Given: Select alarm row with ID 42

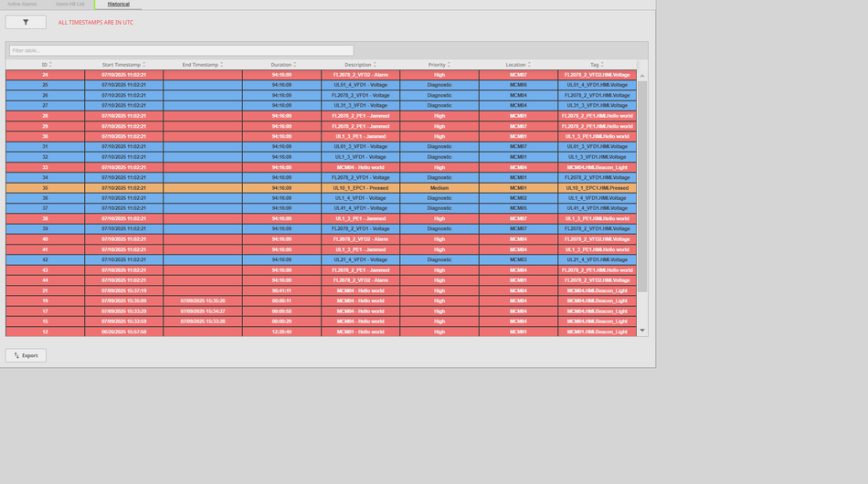Looking at the screenshot, I should coord(320,259).
